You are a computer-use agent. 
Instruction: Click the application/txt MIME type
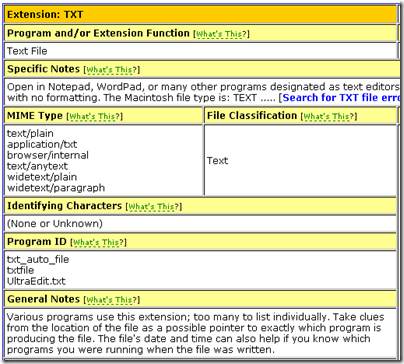point(42,144)
